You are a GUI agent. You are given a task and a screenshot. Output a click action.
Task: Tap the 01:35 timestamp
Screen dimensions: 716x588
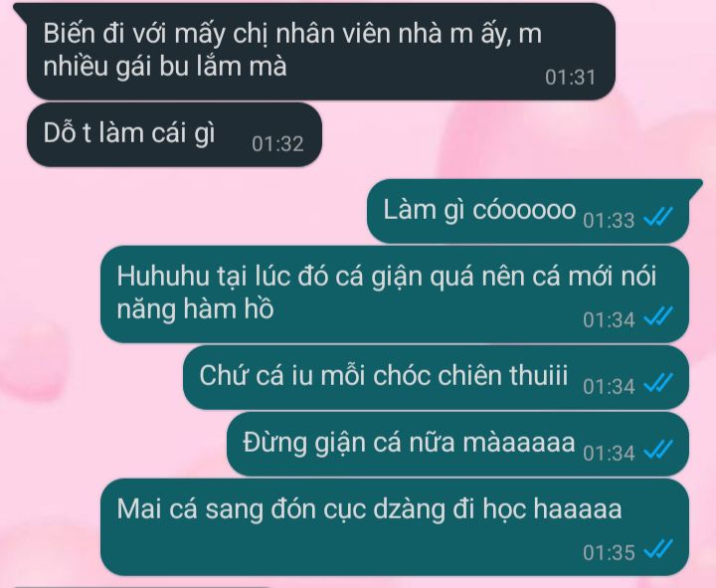point(609,552)
